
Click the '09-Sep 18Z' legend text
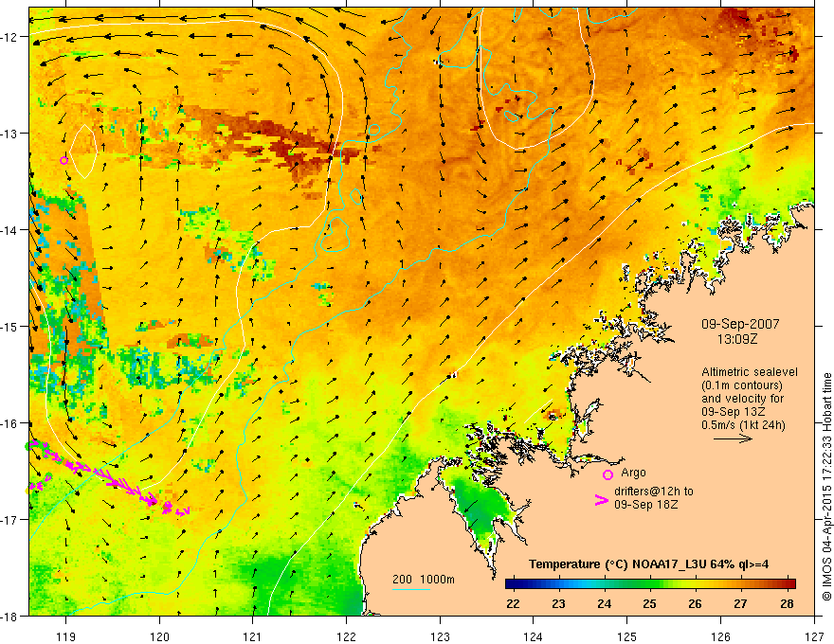(x=645, y=504)
